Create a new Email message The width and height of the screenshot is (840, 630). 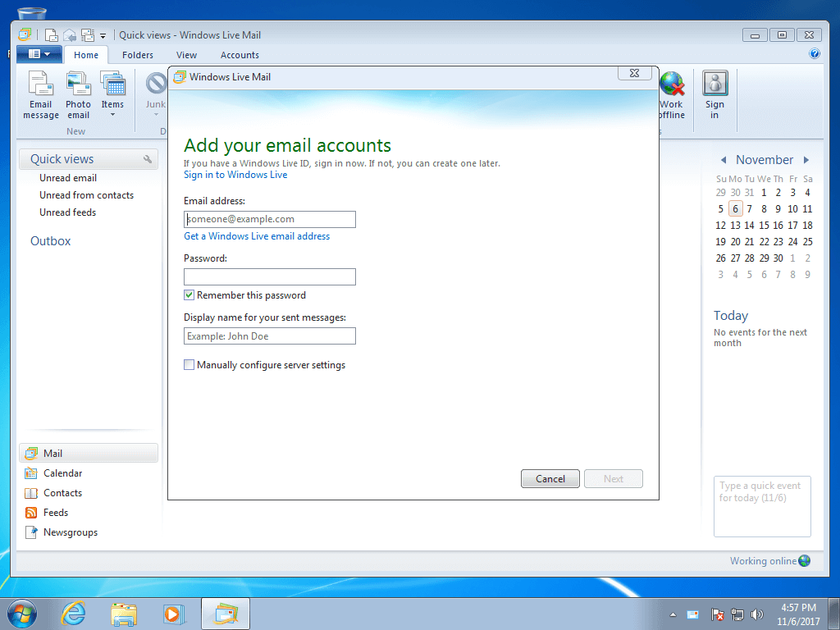(x=41, y=95)
